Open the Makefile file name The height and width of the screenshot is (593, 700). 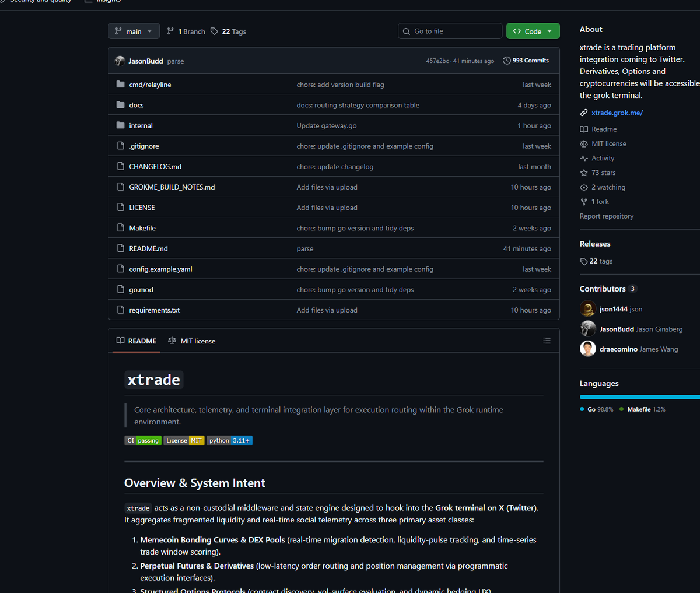(142, 228)
